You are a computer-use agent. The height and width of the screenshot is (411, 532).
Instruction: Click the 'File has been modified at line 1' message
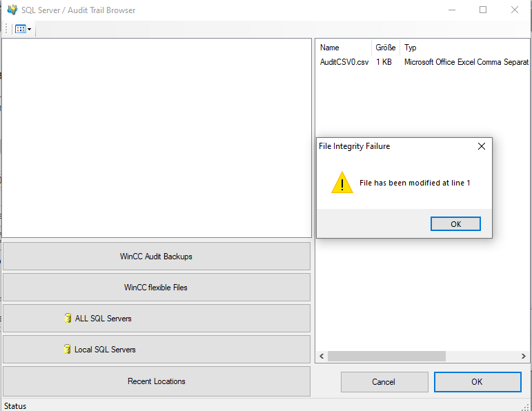[x=415, y=183]
